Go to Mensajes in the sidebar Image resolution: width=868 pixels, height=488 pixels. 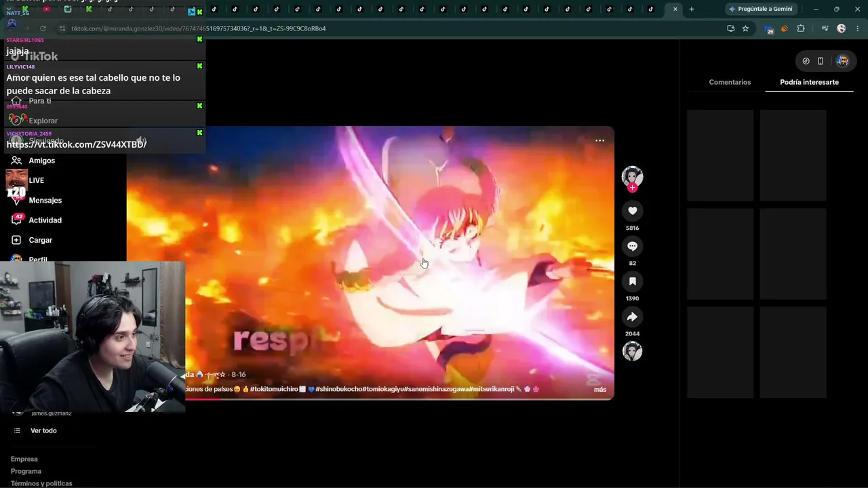(45, 201)
